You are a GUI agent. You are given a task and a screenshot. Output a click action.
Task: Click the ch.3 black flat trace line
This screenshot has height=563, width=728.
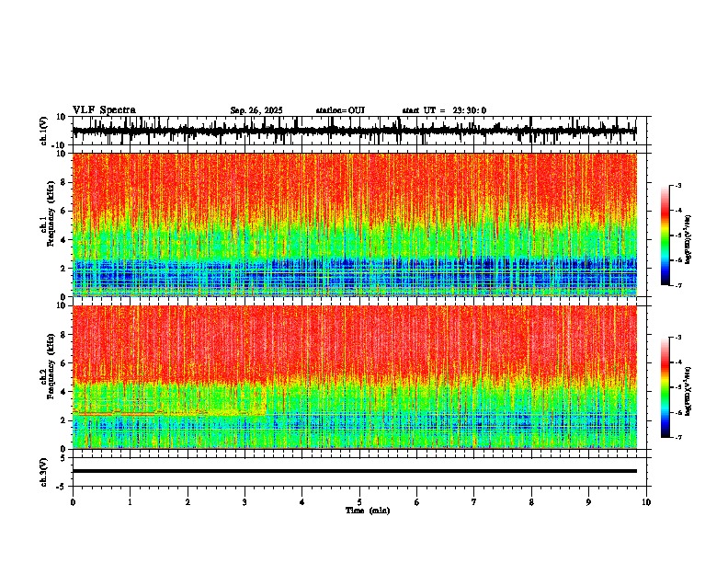pyautogui.click(x=355, y=471)
